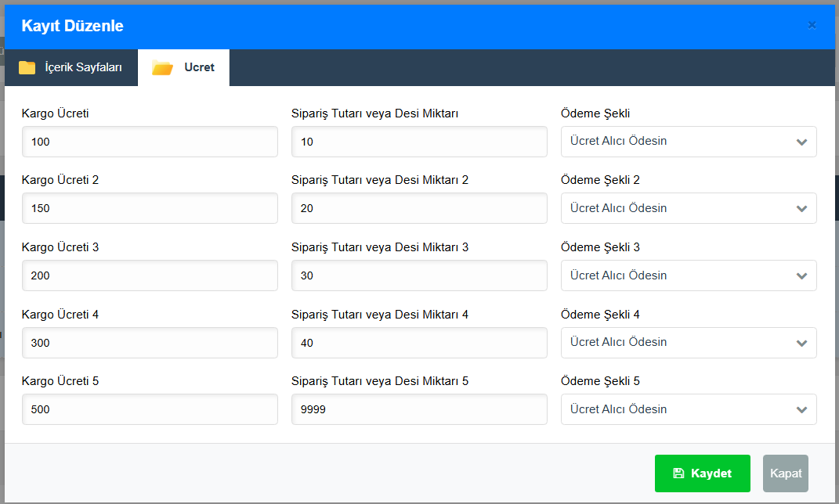Image resolution: width=839 pixels, height=504 pixels.
Task: Select the Desi Miktarı 5 field showing 9999
Action: click(x=419, y=409)
